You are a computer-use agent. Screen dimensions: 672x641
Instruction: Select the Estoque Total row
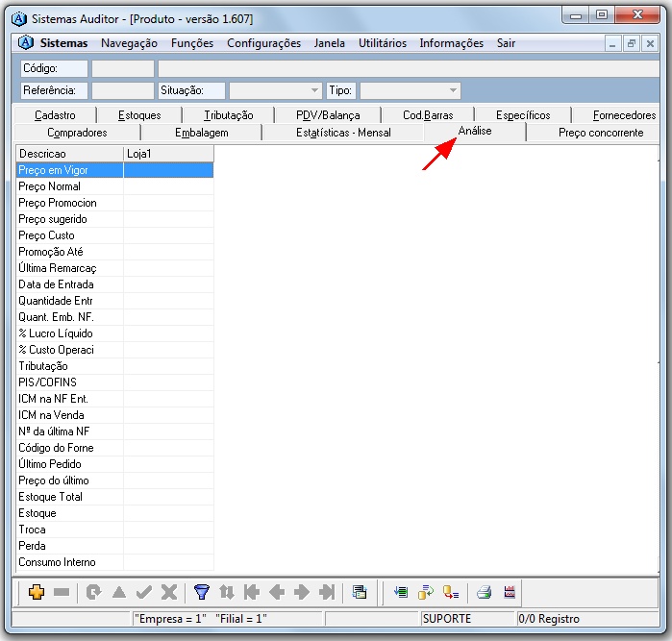point(114,497)
